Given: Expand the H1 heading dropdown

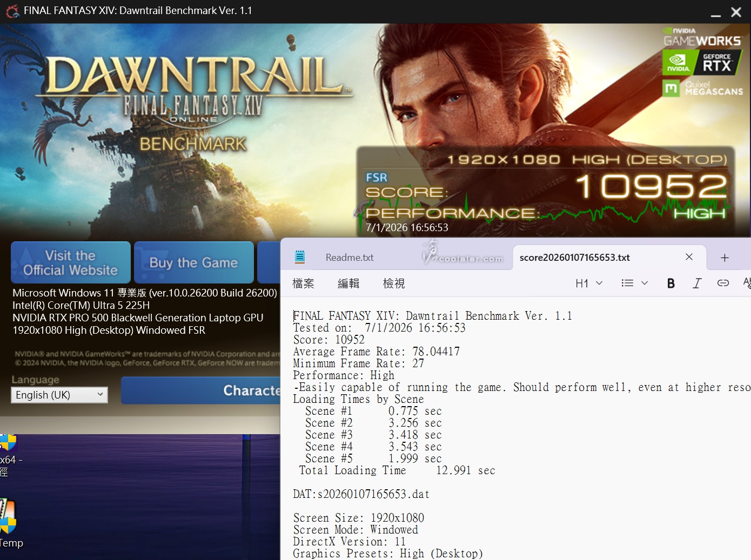Looking at the screenshot, I should [x=588, y=284].
